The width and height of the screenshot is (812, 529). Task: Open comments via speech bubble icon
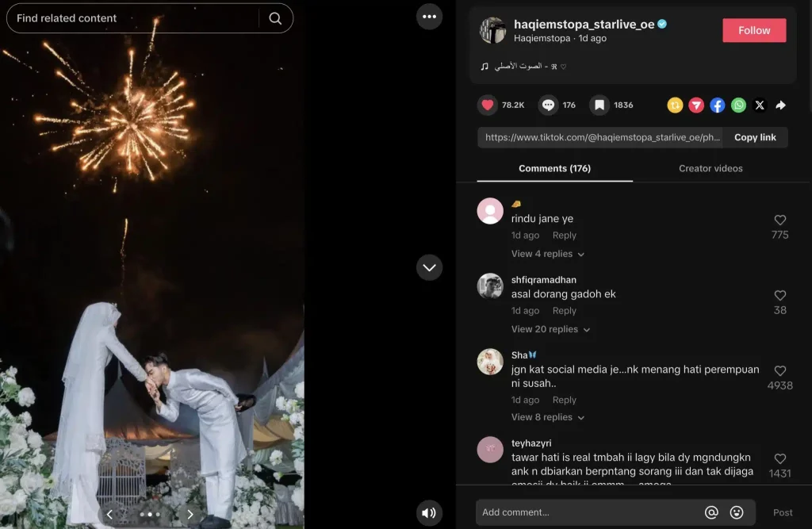[548, 105]
